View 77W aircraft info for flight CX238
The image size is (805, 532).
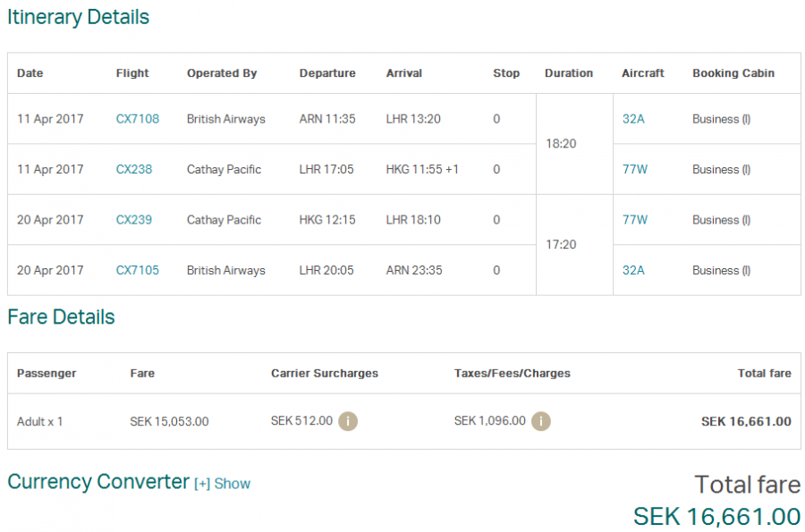[634, 169]
